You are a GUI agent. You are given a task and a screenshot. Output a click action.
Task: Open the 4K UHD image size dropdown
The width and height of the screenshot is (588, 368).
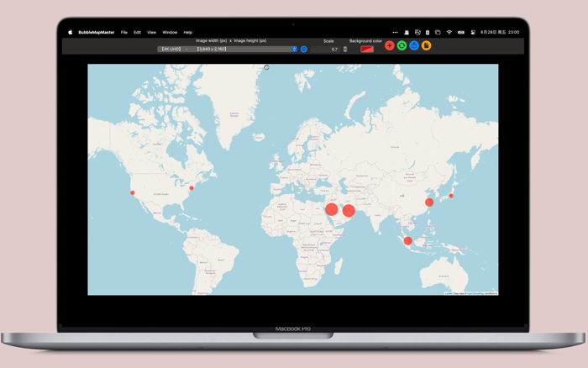pyautogui.click(x=228, y=49)
